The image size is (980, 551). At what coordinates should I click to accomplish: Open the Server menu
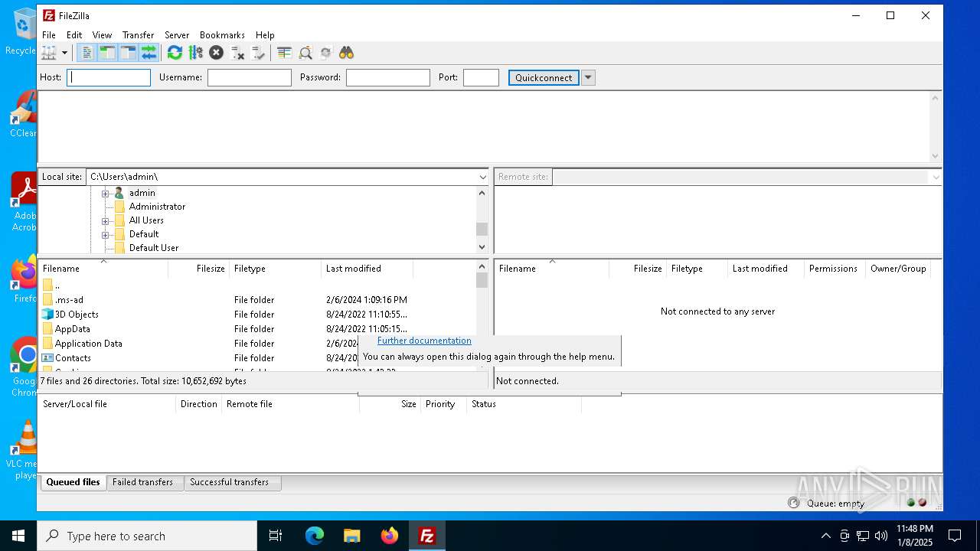tap(177, 35)
